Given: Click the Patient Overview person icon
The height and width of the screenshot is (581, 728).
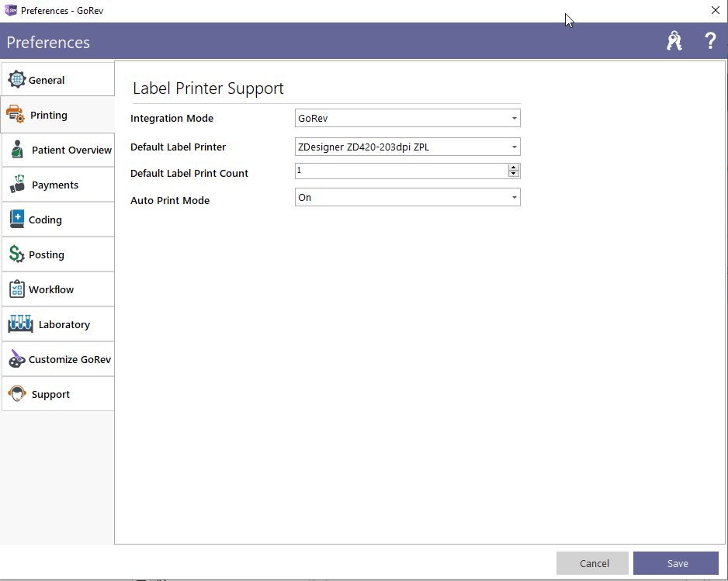Looking at the screenshot, I should pyautogui.click(x=17, y=150).
